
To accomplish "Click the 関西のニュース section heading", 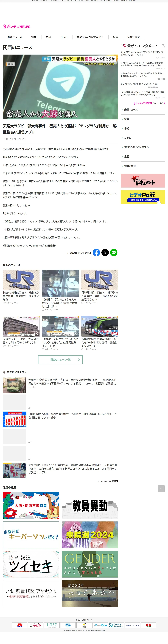I will 18,47.
